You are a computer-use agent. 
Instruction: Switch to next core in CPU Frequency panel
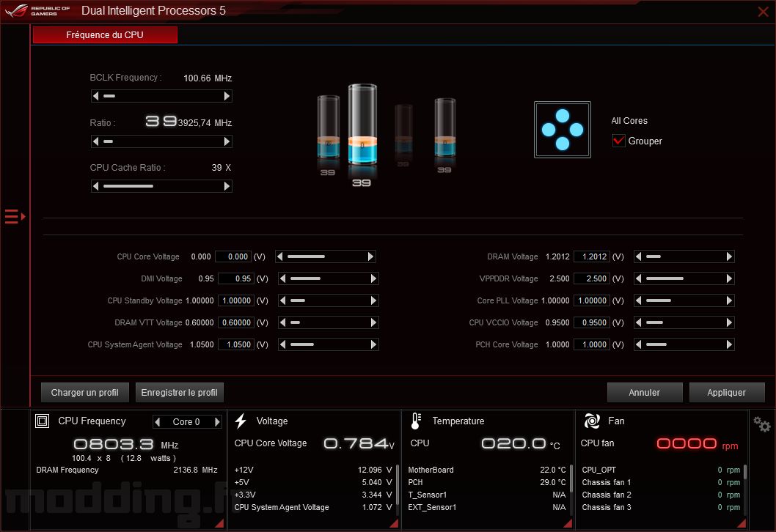tap(217, 422)
